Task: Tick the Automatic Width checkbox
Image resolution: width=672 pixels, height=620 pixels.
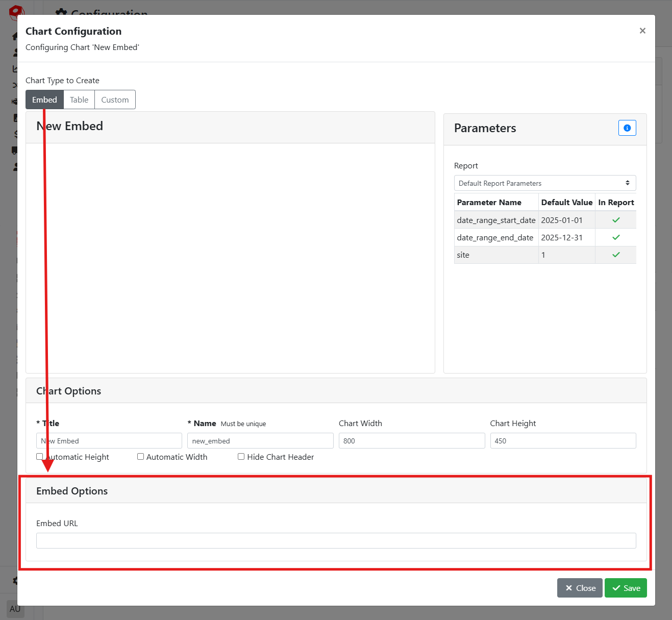Action: 140,457
